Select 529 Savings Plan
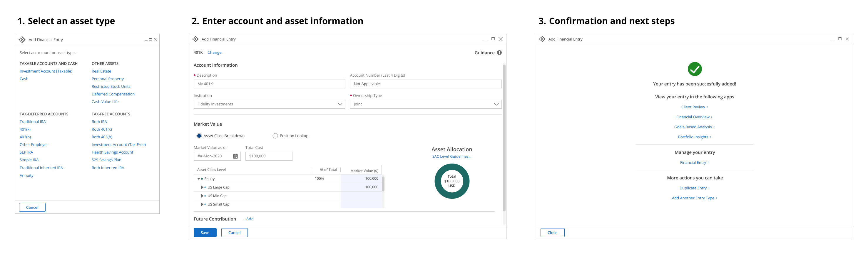This screenshot has width=868, height=254. click(x=106, y=160)
